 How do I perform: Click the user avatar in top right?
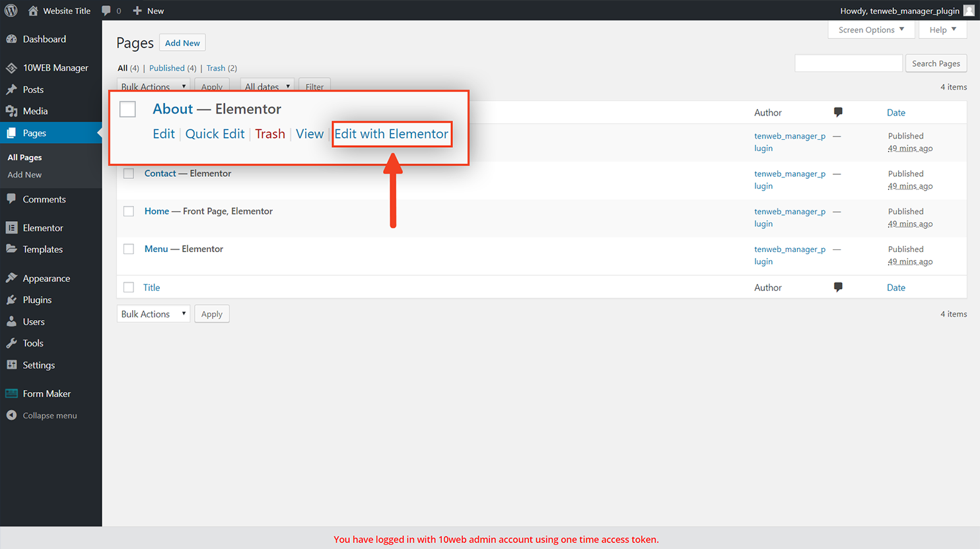(969, 11)
